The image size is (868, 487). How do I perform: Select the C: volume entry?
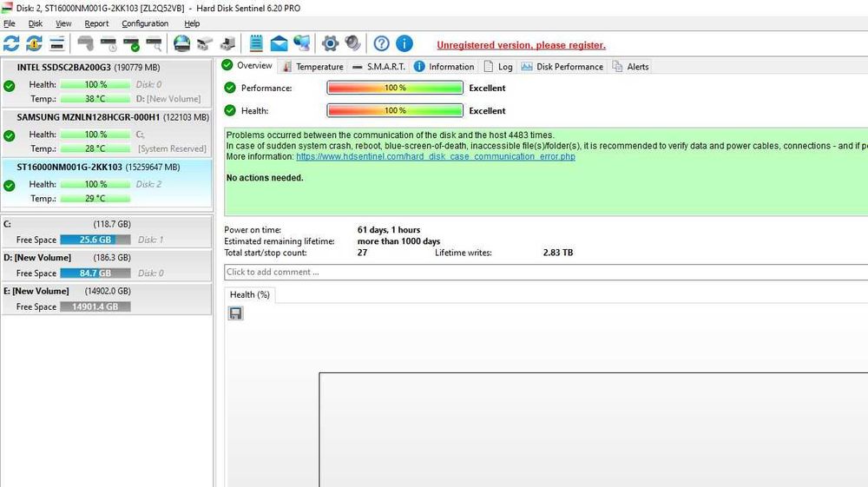(107, 232)
